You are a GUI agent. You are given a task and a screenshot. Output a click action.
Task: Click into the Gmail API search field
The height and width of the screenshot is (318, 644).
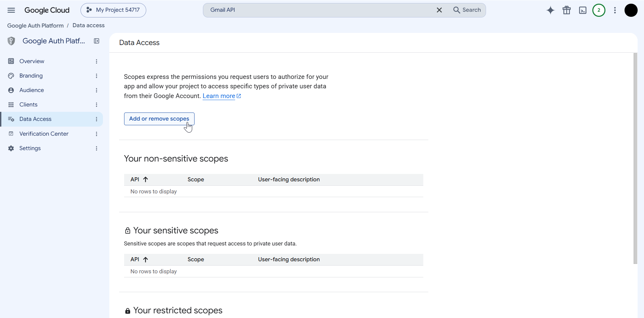click(x=319, y=10)
